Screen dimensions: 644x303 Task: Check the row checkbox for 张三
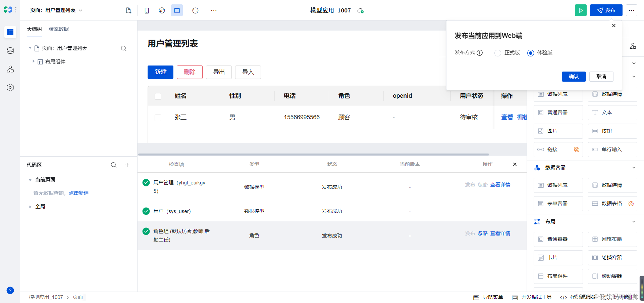click(x=158, y=118)
